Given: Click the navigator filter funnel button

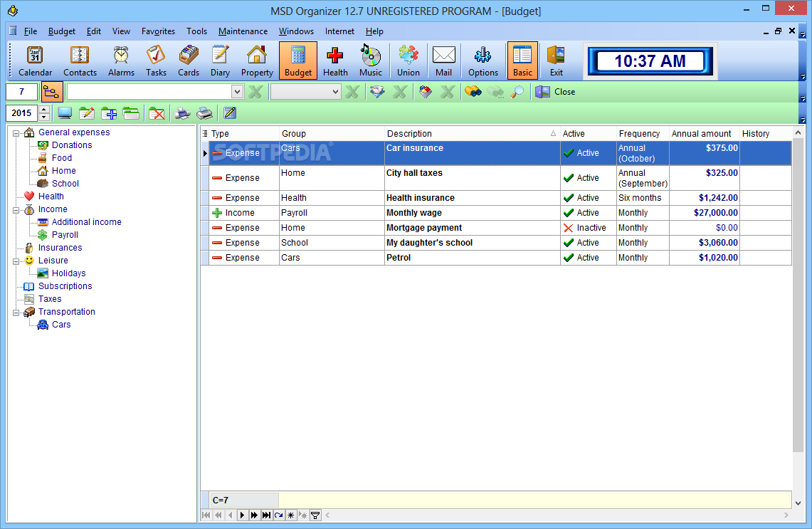Looking at the screenshot, I should pyautogui.click(x=315, y=515).
